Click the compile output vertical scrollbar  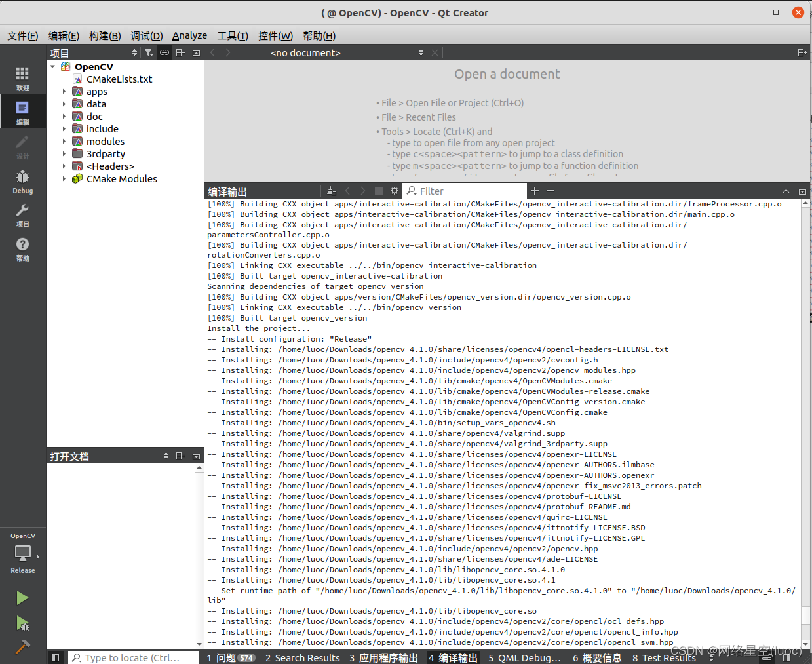pos(805,614)
